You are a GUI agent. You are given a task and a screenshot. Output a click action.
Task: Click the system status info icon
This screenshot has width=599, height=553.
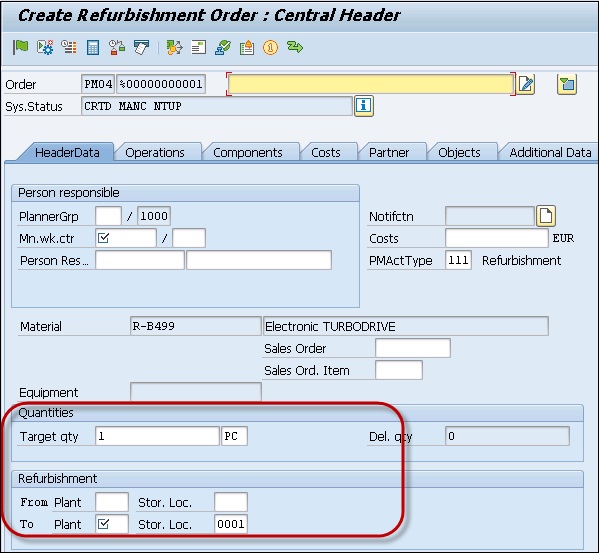click(x=364, y=105)
